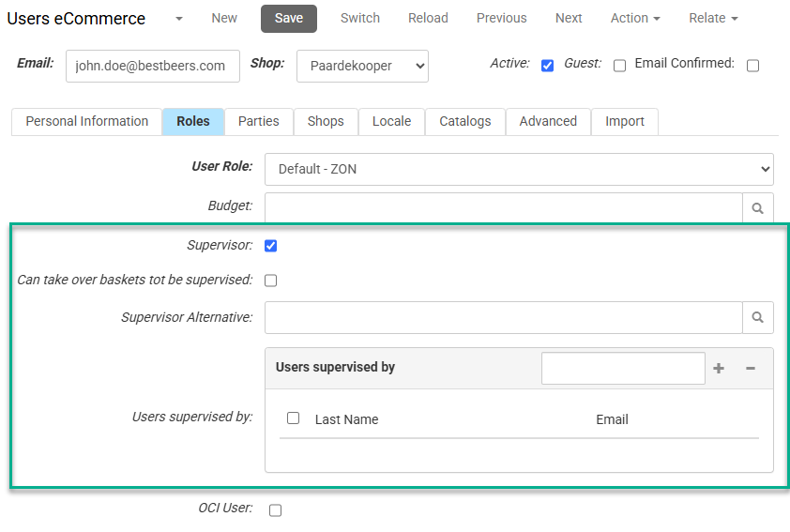Click the Email input field
The image size is (790, 532).
pyautogui.click(x=152, y=67)
